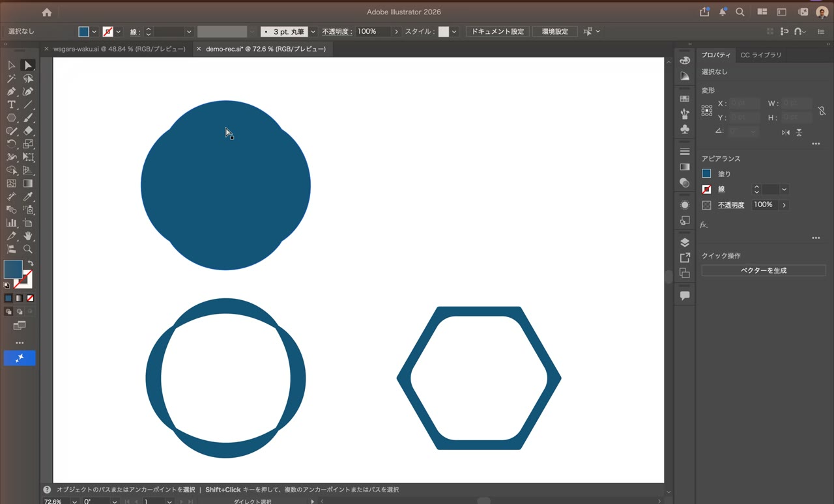Apply None to the current attribute
834x504 pixels.
point(30,298)
